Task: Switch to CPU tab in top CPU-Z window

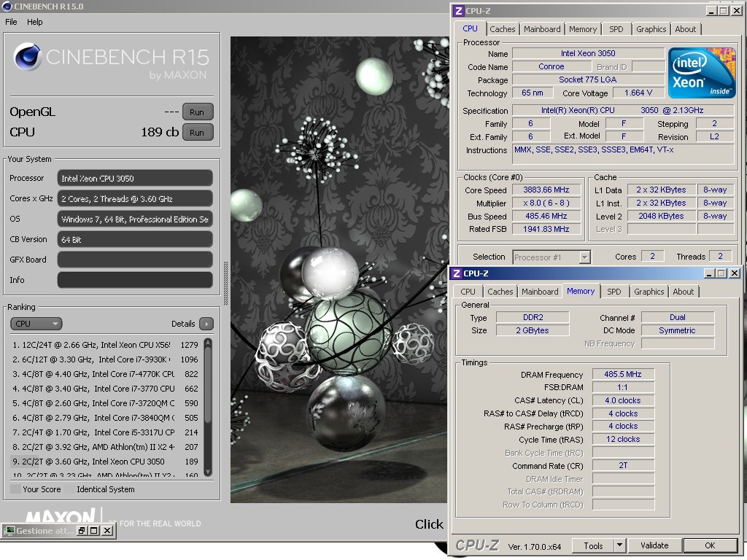Action: tap(470, 28)
